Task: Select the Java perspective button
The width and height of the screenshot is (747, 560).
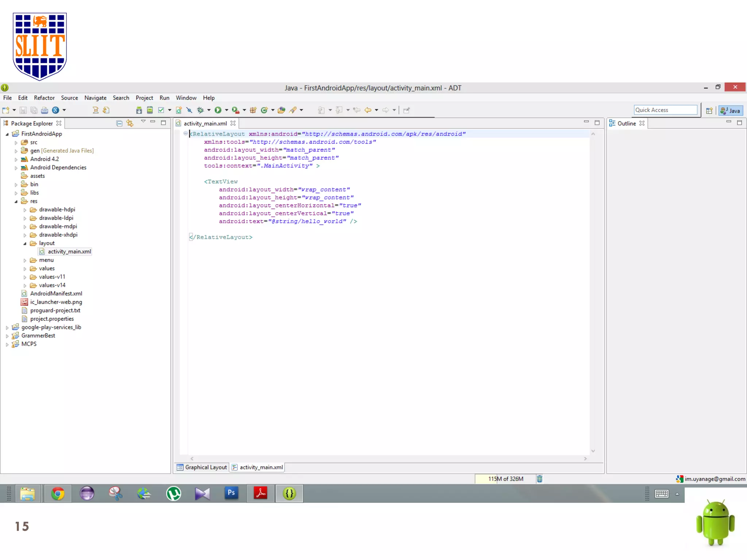Action: point(731,110)
